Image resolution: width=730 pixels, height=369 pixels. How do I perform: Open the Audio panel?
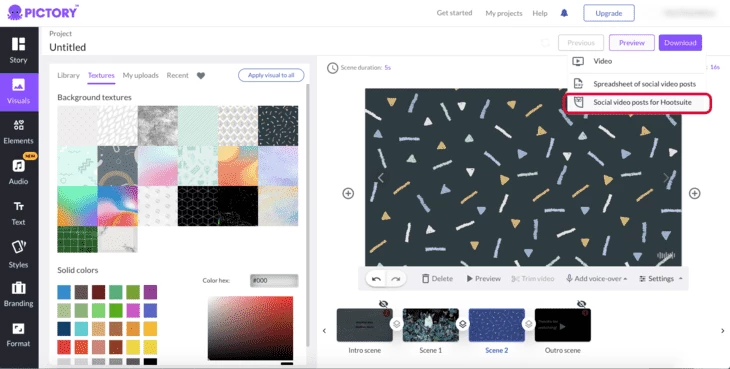(19, 172)
